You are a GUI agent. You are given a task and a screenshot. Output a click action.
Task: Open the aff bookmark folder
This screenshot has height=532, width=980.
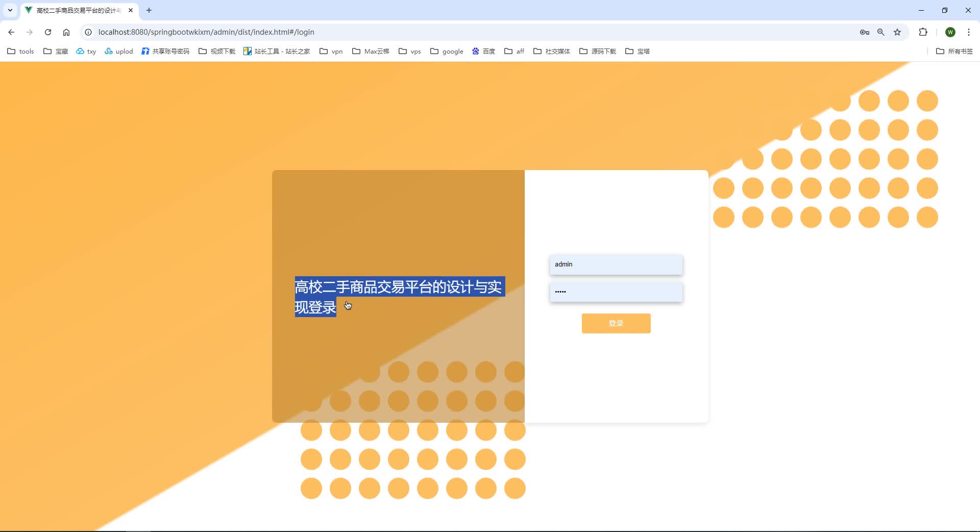pyautogui.click(x=514, y=51)
